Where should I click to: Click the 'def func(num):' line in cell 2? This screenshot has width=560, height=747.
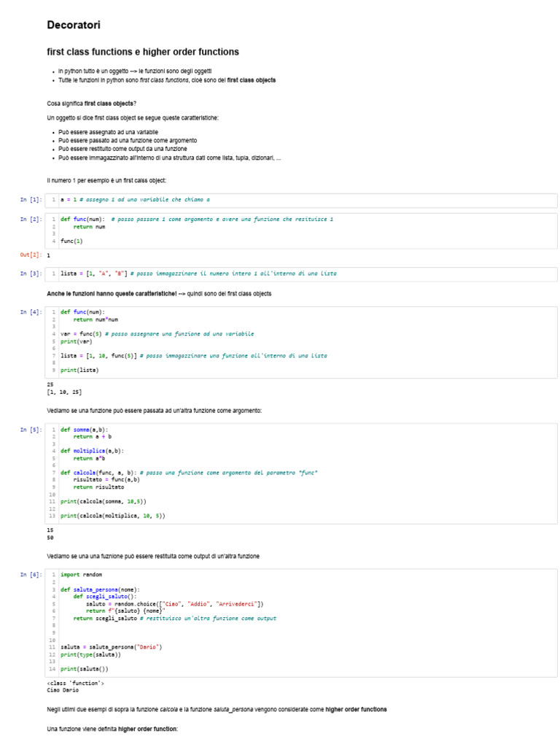[197, 219]
